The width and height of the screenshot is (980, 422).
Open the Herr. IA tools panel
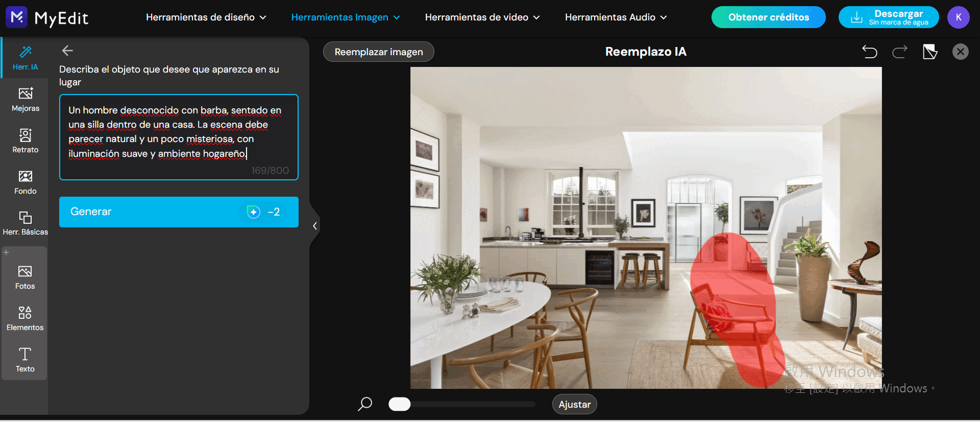click(25, 58)
